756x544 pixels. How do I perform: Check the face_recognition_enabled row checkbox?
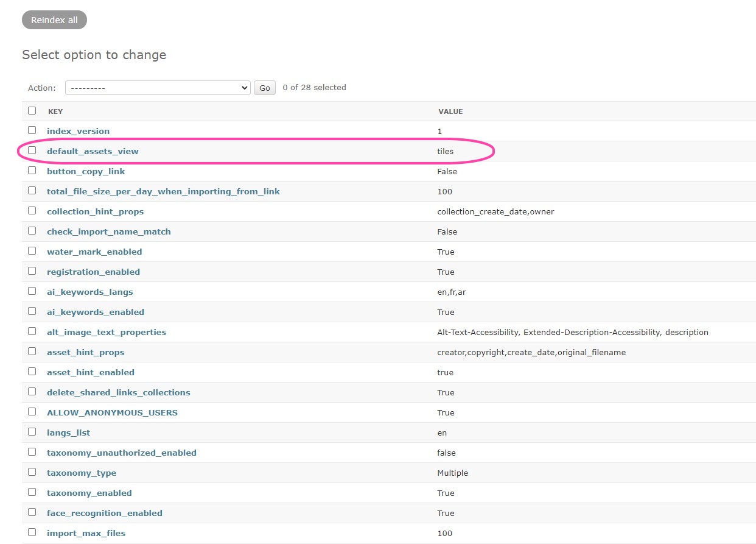coord(32,512)
